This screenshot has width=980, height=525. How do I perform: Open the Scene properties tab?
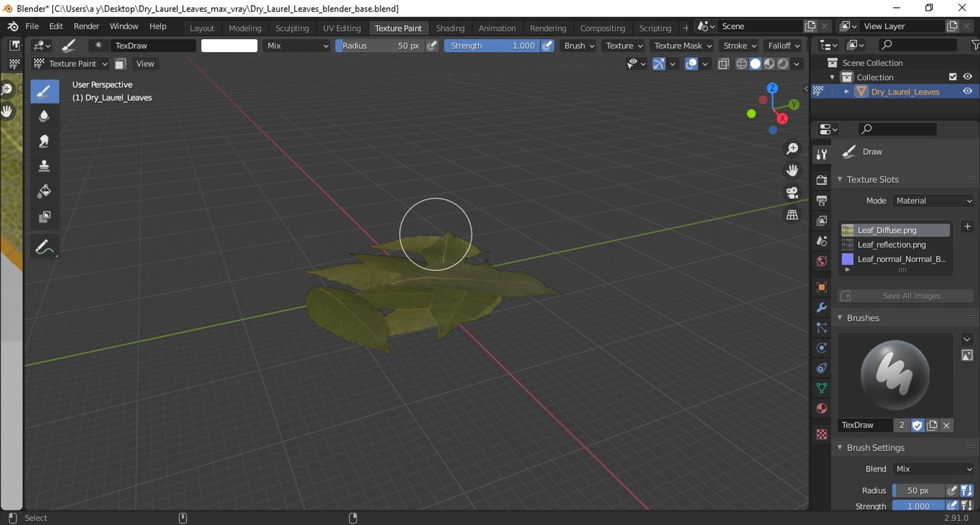click(821, 241)
